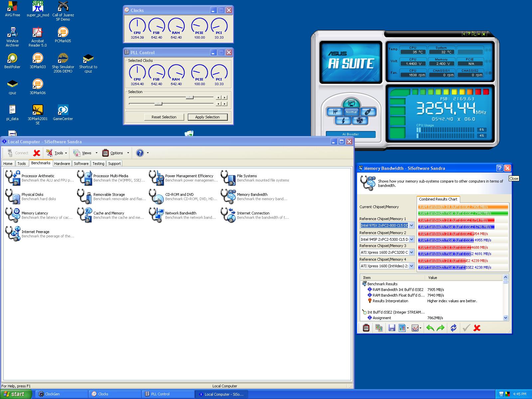532x399 pixels.
Task: Click the Help question mark icon in Sandra toolbar
Action: coord(140,153)
